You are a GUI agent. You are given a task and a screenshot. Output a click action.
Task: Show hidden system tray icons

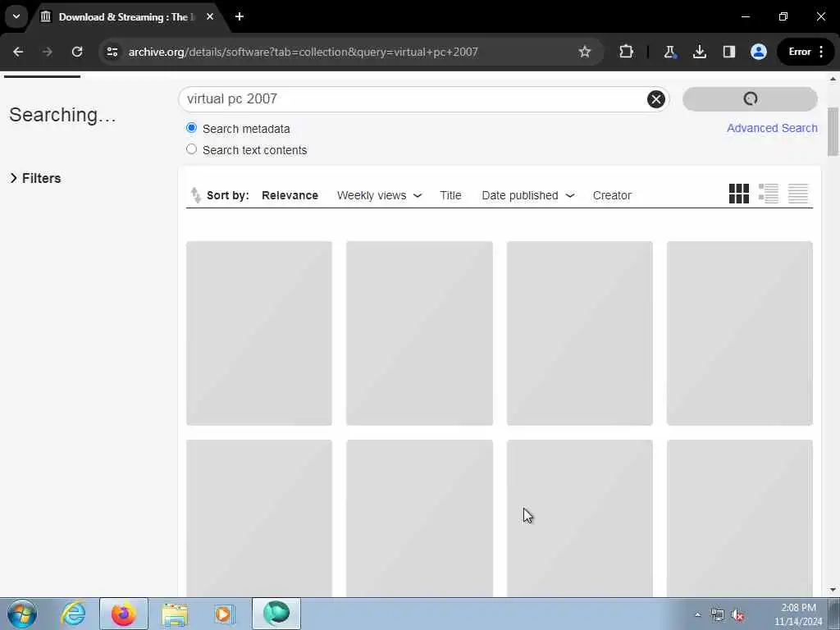click(697, 615)
